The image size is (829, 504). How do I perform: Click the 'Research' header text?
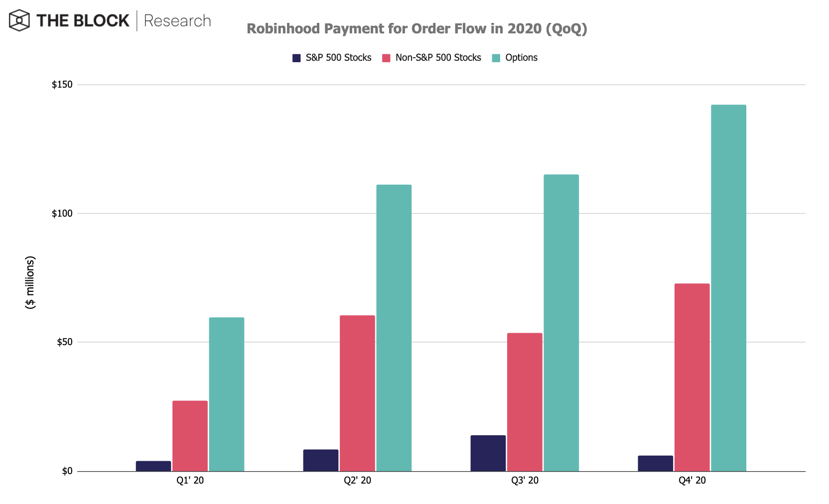(x=177, y=21)
